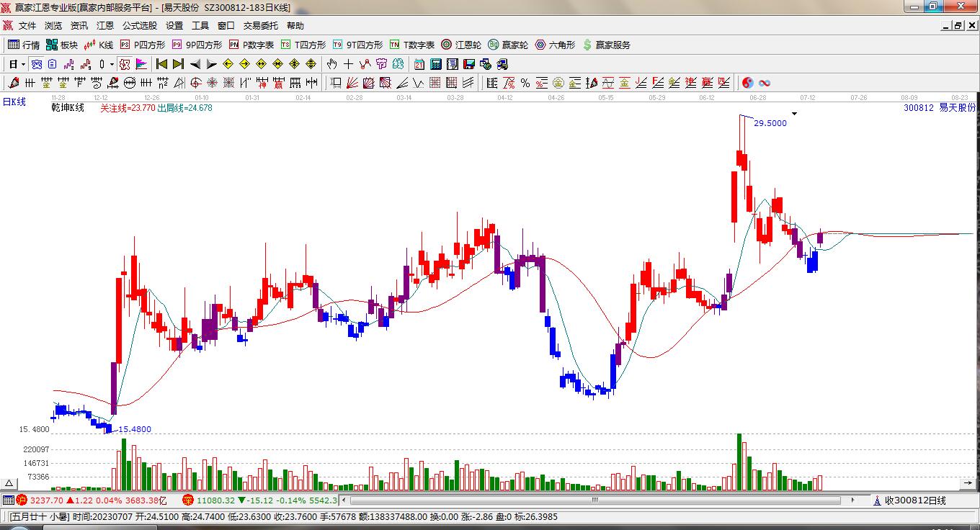This screenshot has height=530, width=980.
Task: Click the 29.5000 high price label
Action: tap(770, 123)
